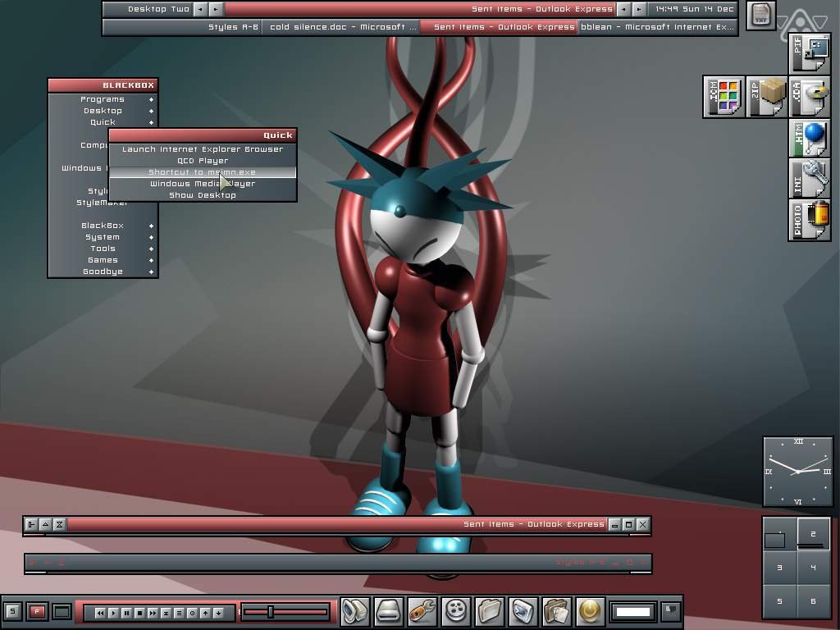Click the small S button

[x=12, y=611]
